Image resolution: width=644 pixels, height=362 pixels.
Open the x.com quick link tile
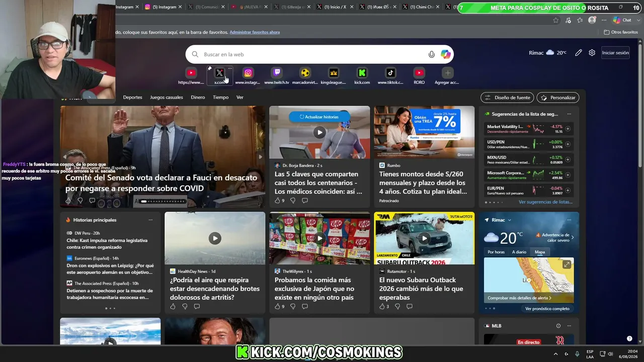(219, 75)
